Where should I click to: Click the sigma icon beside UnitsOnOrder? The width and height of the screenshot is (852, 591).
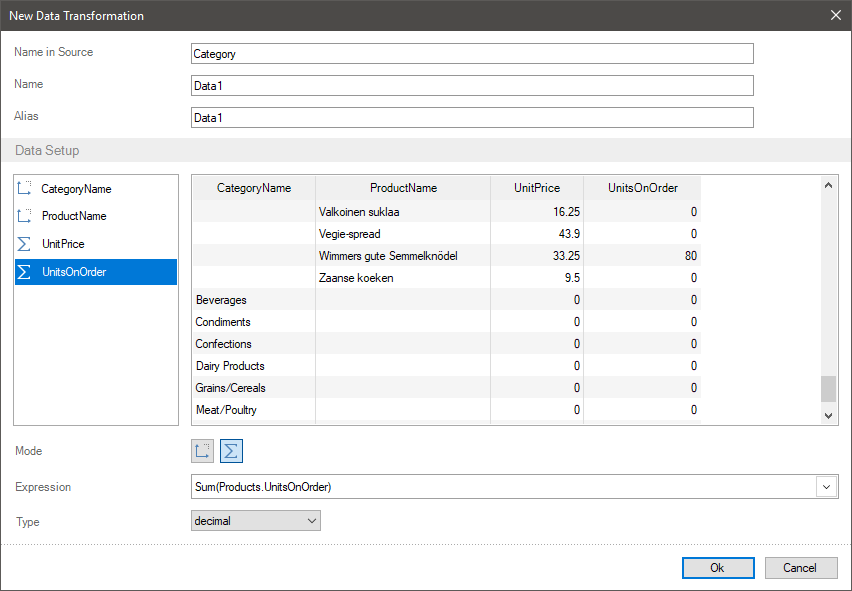[x=25, y=272]
